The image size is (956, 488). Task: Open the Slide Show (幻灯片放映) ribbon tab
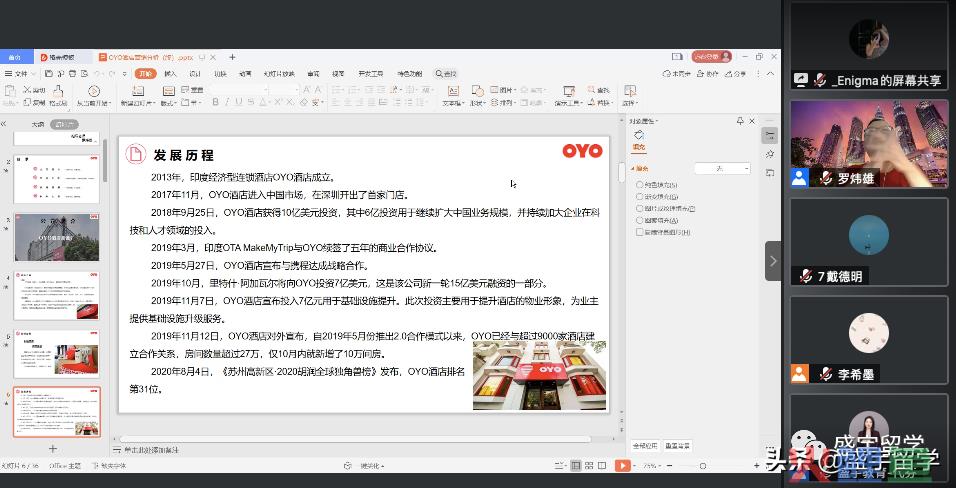279,74
